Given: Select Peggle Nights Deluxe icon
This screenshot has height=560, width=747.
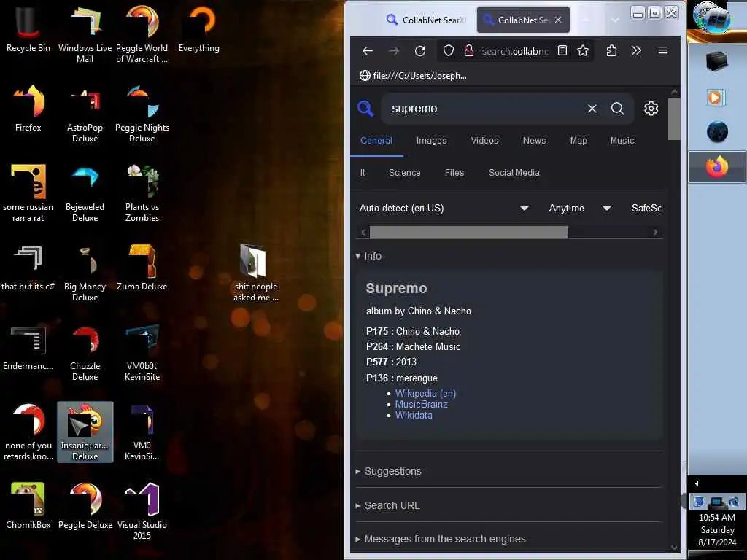Looking at the screenshot, I should [142, 114].
